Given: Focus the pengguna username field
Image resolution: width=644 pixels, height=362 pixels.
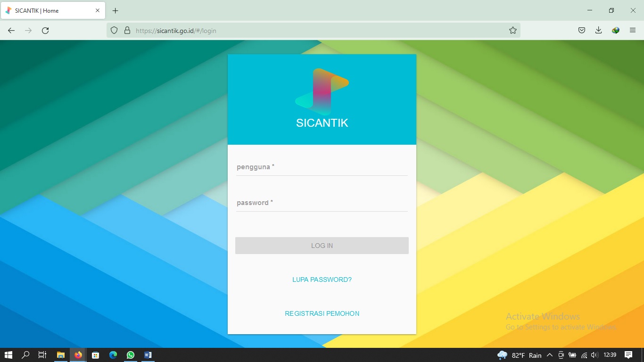Looking at the screenshot, I should (322, 167).
